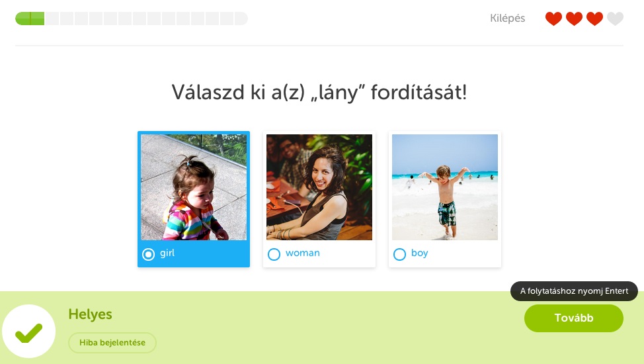
Task: Select the woman radio button
Action: (x=274, y=254)
